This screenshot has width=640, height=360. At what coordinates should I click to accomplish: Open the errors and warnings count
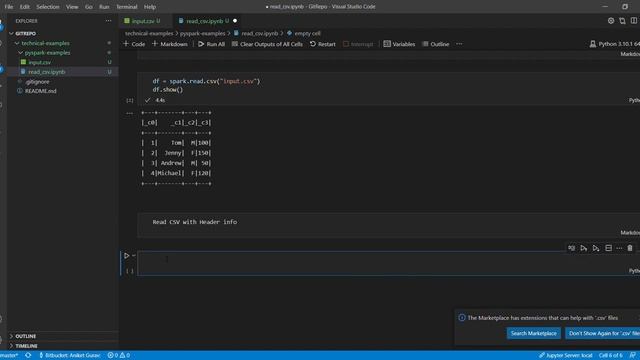tap(119, 356)
